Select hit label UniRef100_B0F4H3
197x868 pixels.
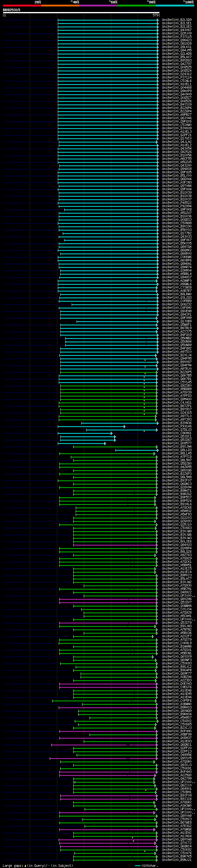[177, 772]
